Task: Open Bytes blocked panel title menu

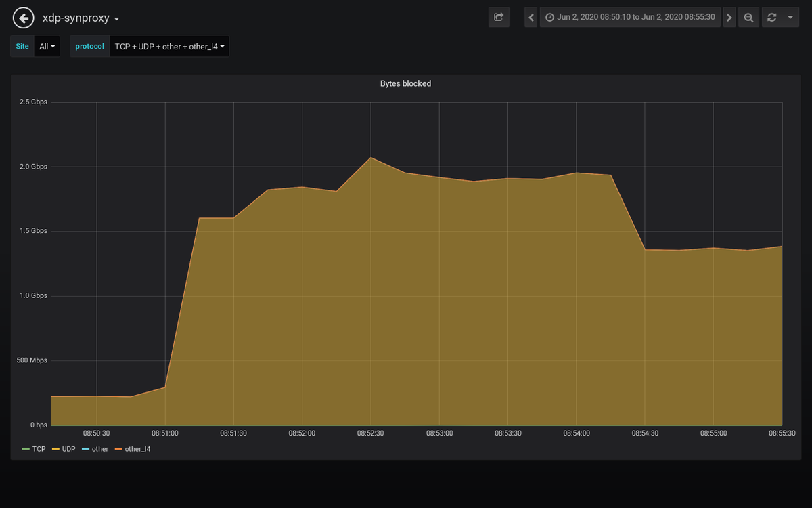Action: click(x=405, y=83)
